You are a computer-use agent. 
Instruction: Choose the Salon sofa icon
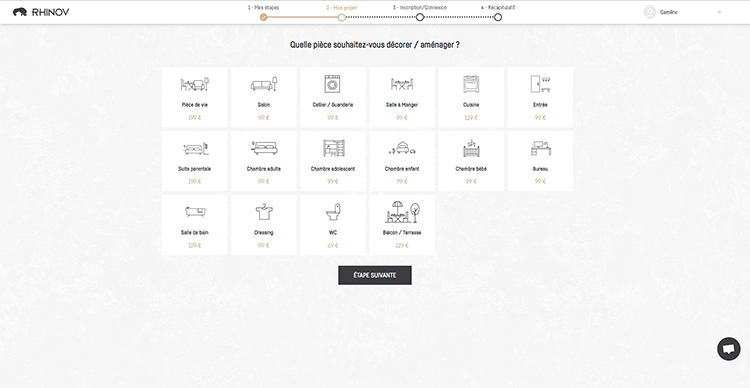coord(264,84)
